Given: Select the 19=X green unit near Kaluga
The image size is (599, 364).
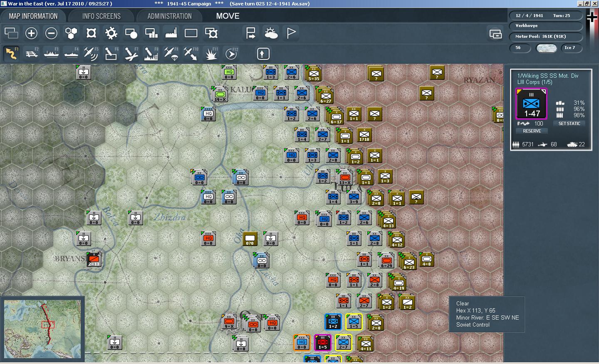Looking at the screenshot, I should [x=220, y=95].
